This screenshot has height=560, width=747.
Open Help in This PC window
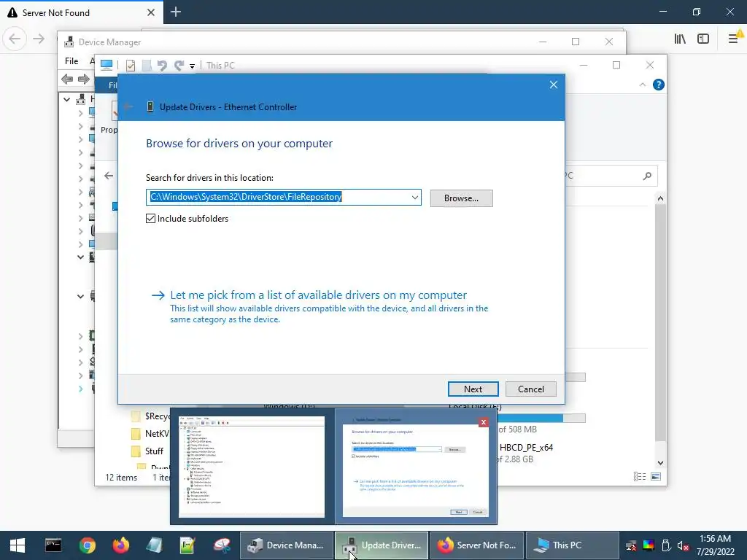click(659, 85)
